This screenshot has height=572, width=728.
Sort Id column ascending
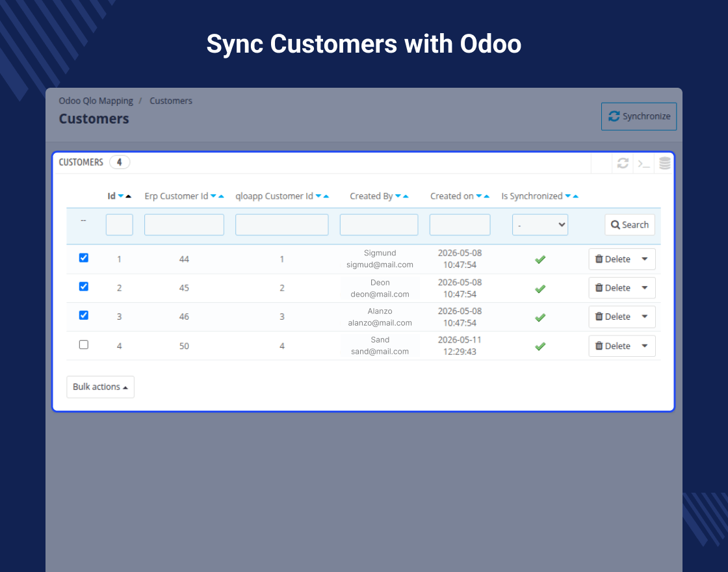[x=129, y=196]
